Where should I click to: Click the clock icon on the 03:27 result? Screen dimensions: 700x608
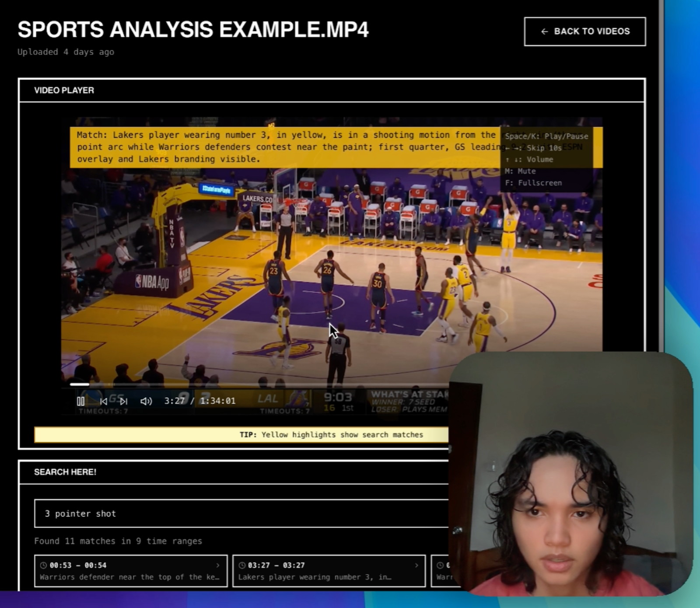[x=242, y=565]
